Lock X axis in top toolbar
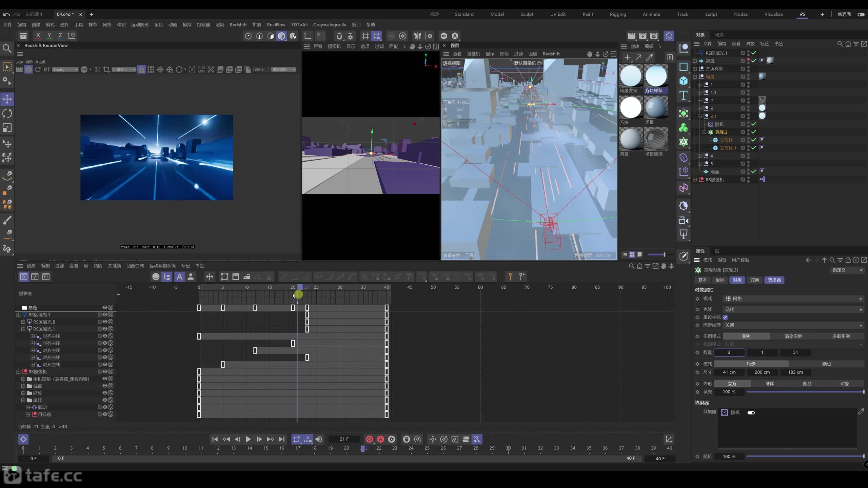Viewport: 868px width, 488px height. click(38, 36)
